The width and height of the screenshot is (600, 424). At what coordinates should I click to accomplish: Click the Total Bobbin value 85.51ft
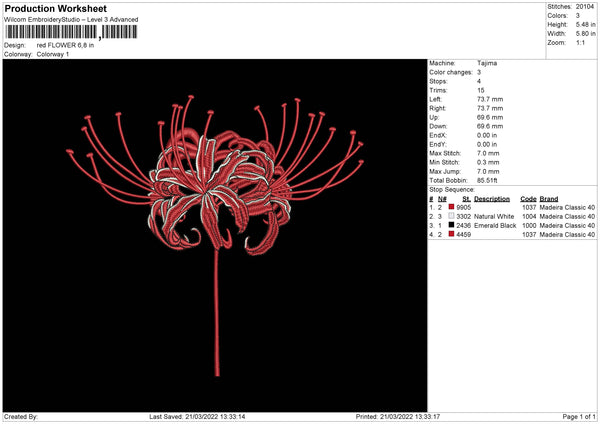pos(487,180)
